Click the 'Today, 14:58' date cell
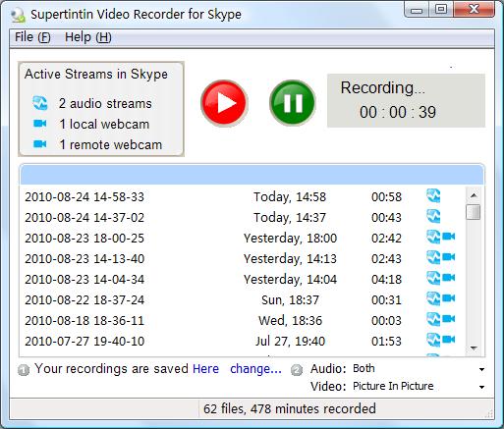Viewport: 504px width, 429px height. pos(290,197)
